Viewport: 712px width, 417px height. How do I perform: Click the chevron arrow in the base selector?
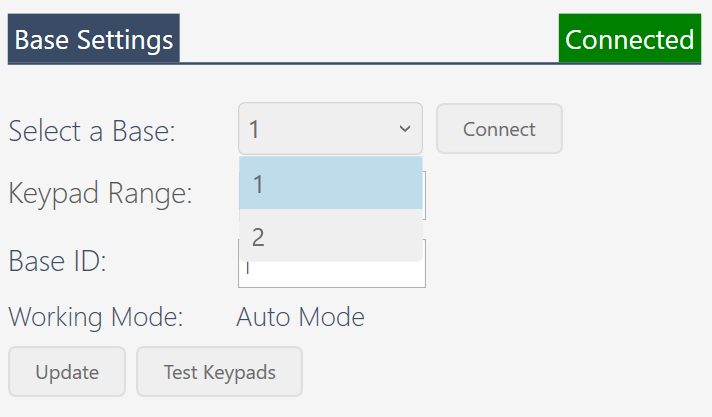405,129
